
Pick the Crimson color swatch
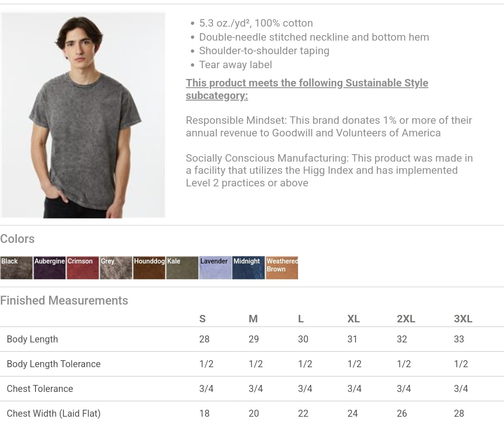pyautogui.click(x=83, y=268)
